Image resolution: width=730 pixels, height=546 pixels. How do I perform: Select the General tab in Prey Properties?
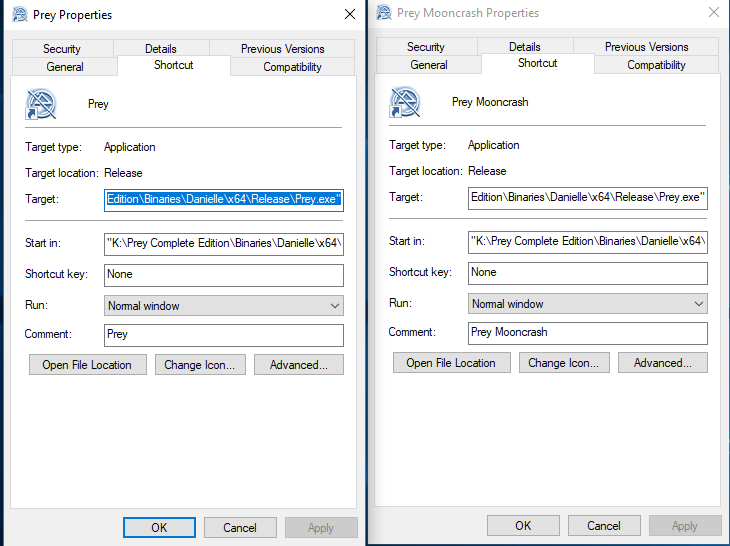[65, 67]
